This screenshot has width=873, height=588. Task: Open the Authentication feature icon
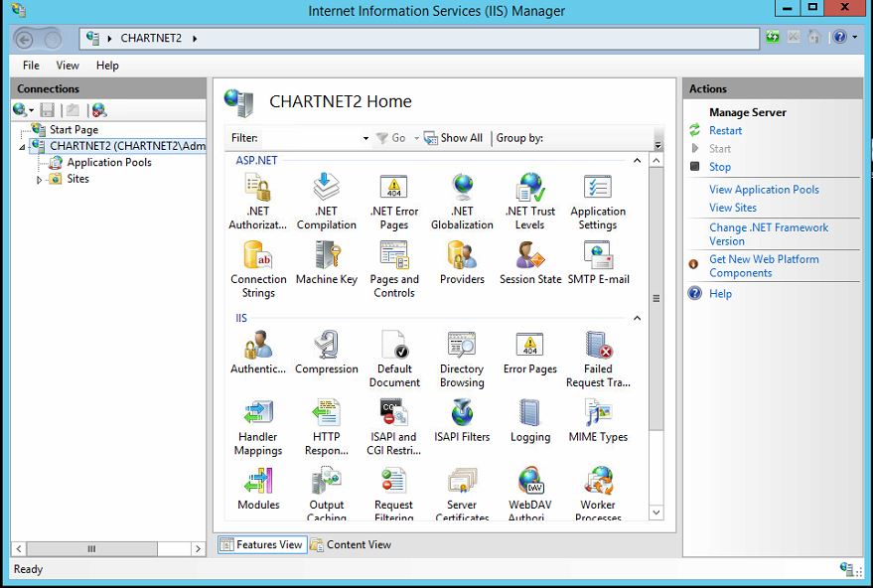258,353
